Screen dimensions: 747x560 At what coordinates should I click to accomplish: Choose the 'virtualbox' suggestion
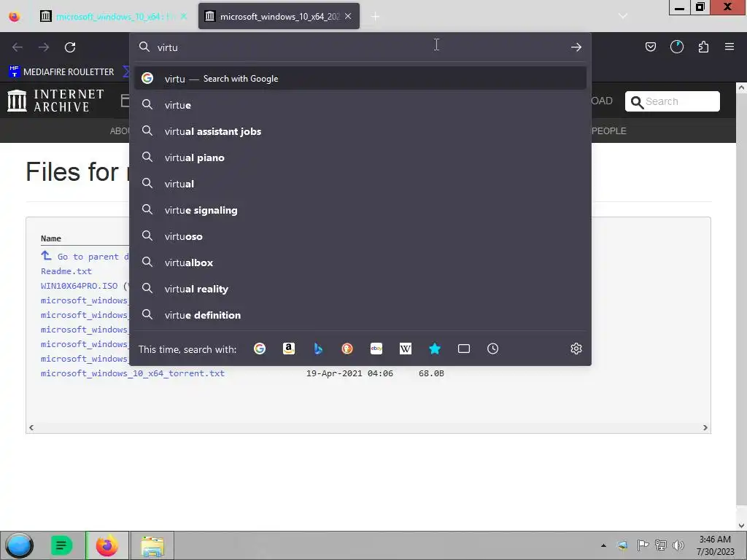360,262
